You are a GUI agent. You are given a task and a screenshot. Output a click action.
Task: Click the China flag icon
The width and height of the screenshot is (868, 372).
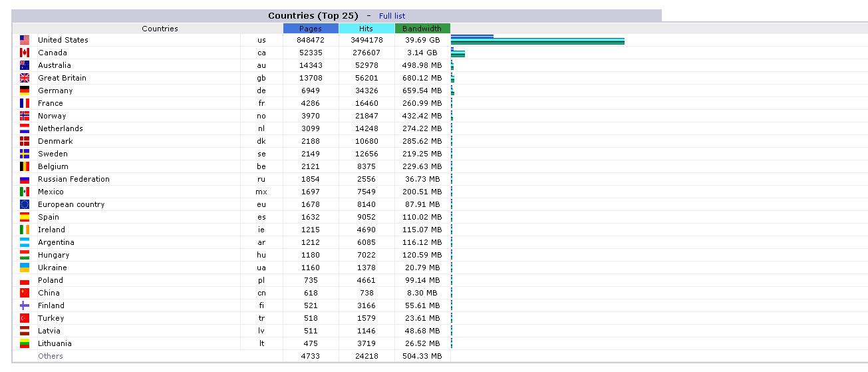pos(25,293)
